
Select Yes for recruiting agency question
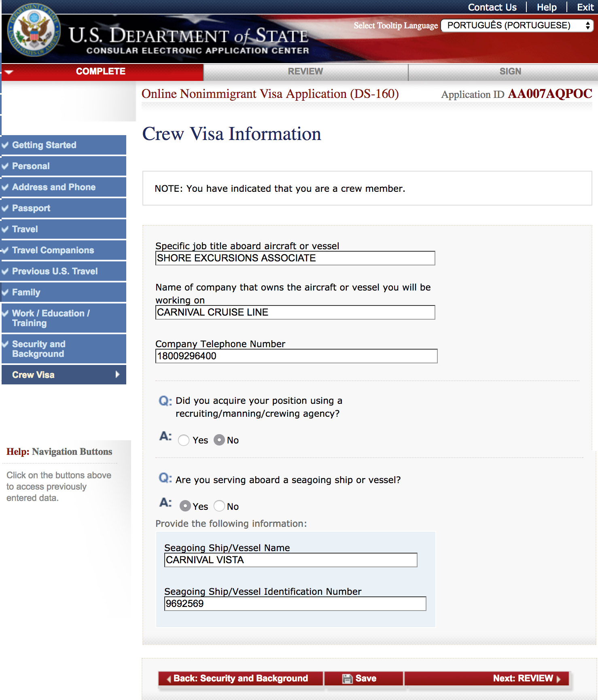(184, 440)
